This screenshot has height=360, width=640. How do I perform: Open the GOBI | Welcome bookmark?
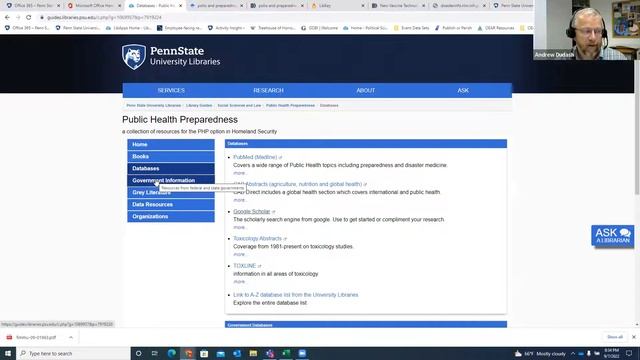(320, 28)
